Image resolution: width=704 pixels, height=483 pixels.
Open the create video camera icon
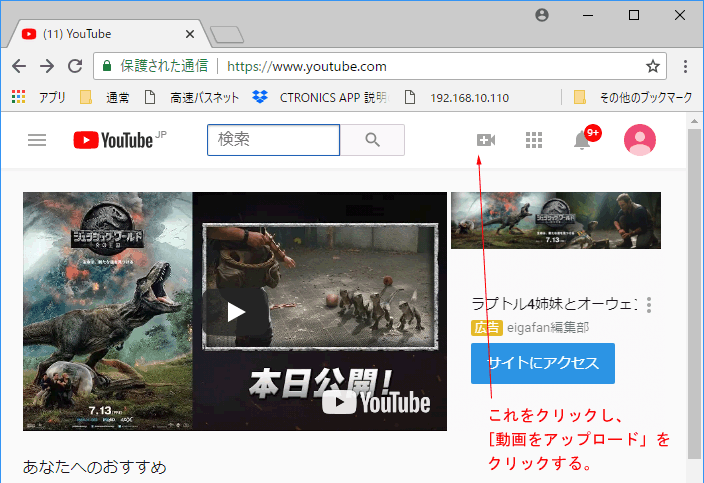coord(486,140)
